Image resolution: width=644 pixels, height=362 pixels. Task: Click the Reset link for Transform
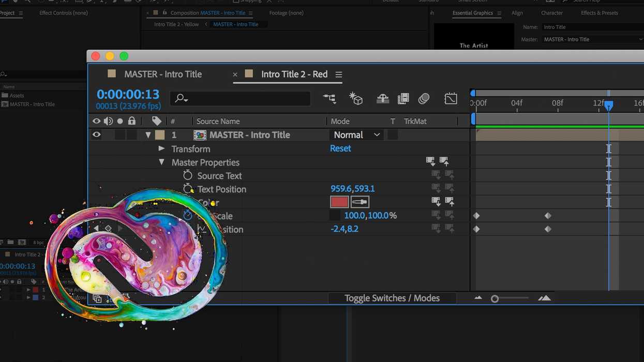[x=340, y=148]
